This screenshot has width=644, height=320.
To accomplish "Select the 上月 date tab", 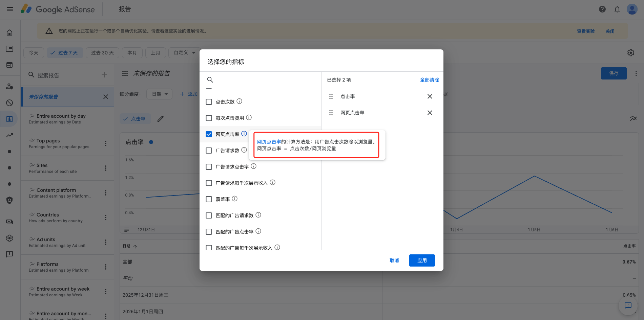I will (x=155, y=53).
